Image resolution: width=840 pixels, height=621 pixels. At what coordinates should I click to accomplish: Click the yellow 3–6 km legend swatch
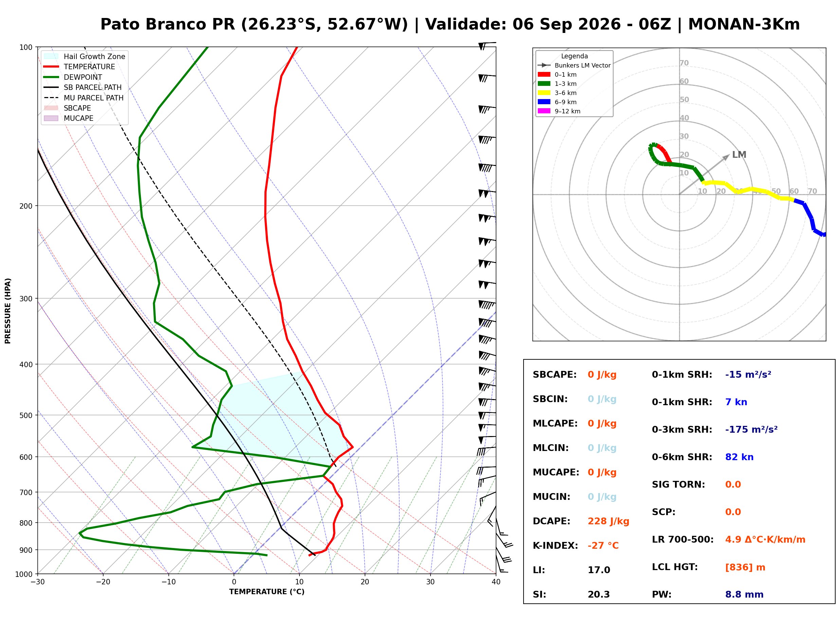544,93
